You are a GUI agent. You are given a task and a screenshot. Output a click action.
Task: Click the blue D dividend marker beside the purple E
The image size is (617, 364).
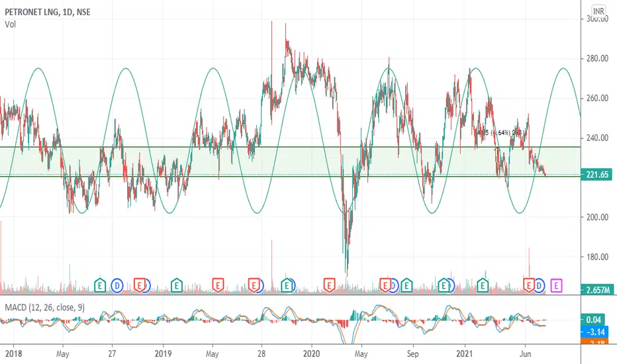539,285
